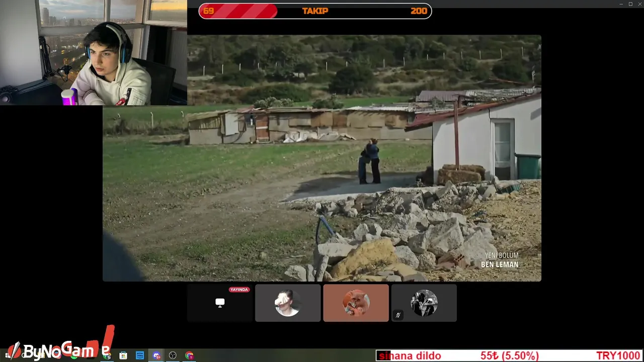Click the muted microphone icon on the last tile
Viewport: 644px width, 362px height.
click(398, 315)
